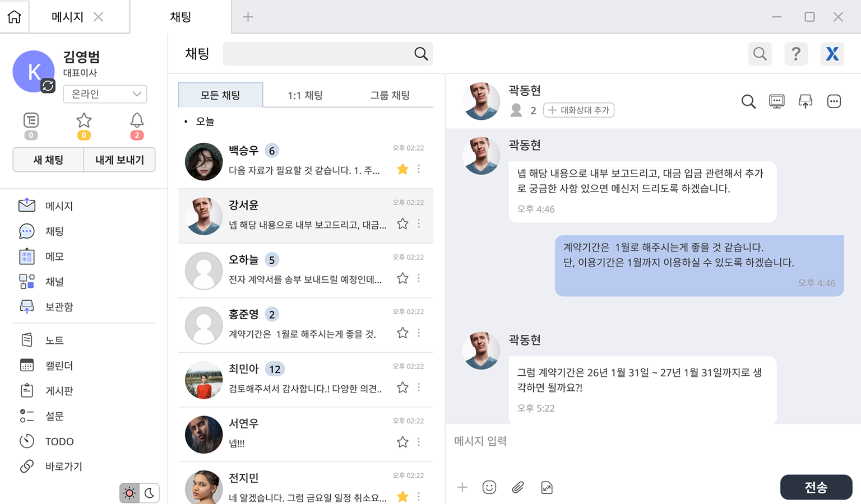Switch to the 1:1 채팅 tab
The width and height of the screenshot is (861, 504).
pyautogui.click(x=304, y=95)
